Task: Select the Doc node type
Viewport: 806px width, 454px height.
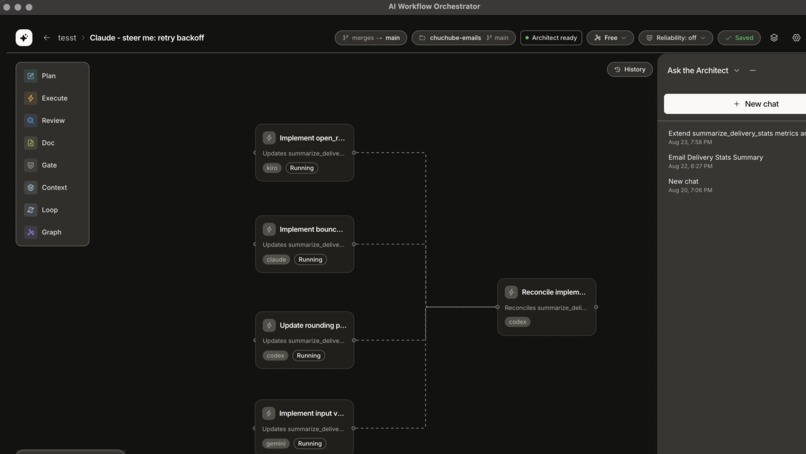Action: (52, 143)
